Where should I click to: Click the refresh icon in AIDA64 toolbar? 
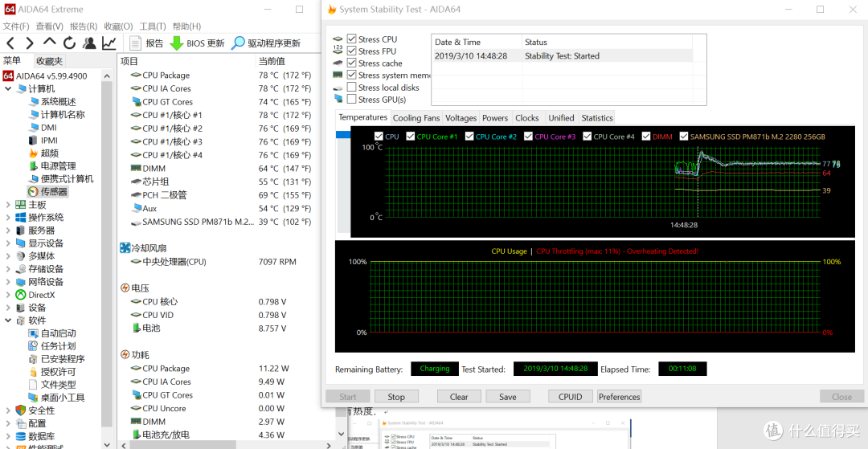(x=70, y=43)
